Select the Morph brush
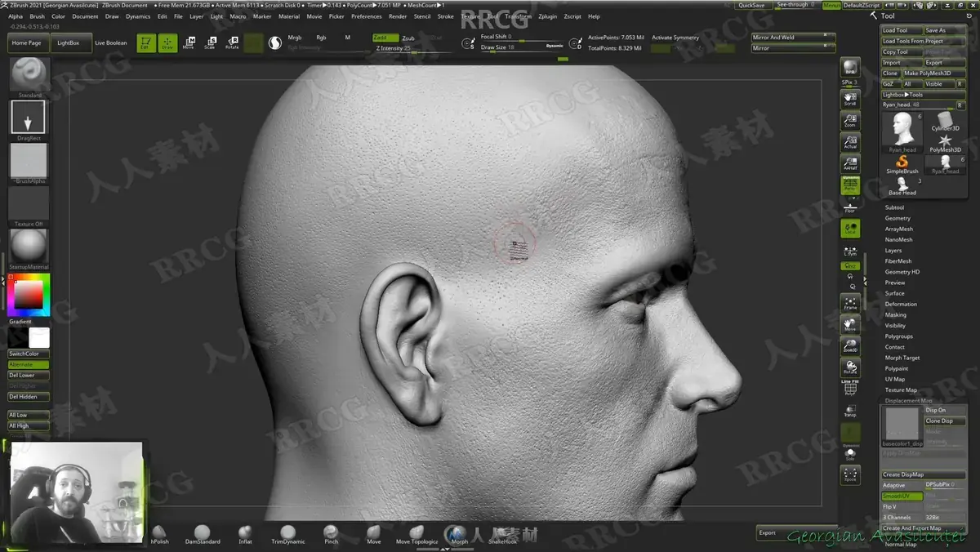980x552 pixels. click(460, 535)
